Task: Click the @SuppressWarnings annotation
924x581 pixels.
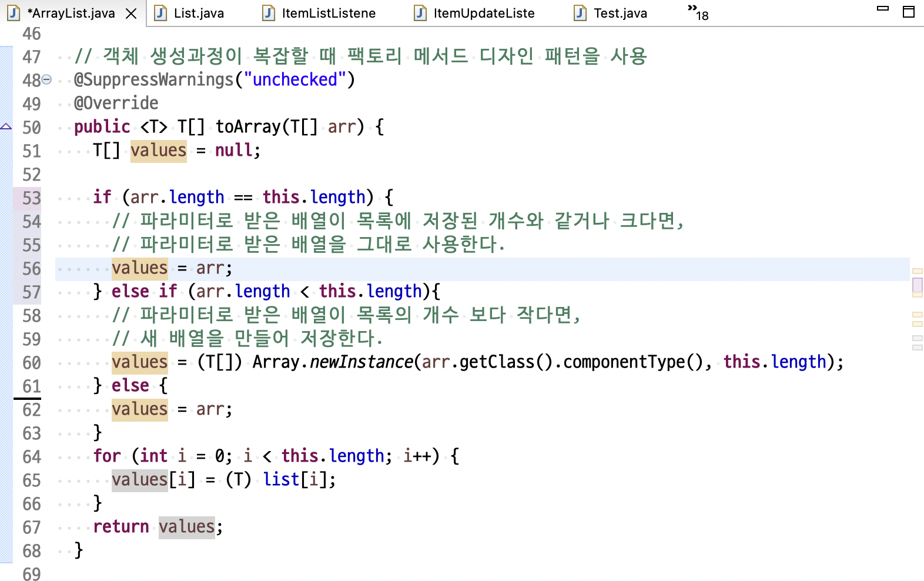Action: coord(154,79)
